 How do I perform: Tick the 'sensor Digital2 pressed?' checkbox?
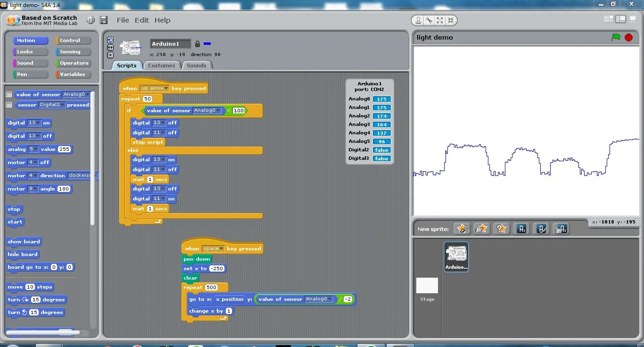[9, 105]
